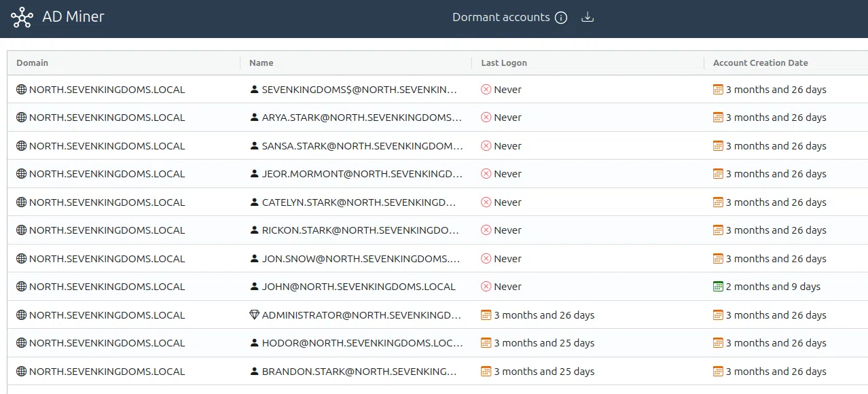
Task: Click user icon beside SEVENKINGDOMS$ account
Action: click(x=255, y=89)
